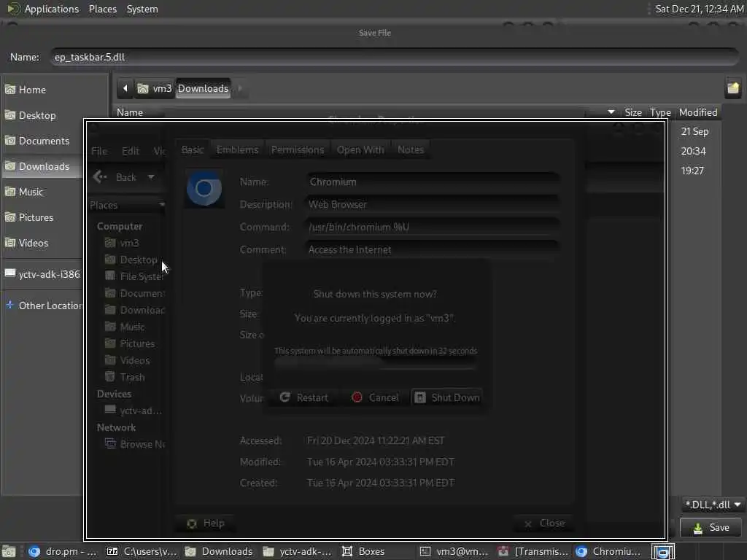This screenshot has width=747, height=560.
Task: Open the Places sidebar selector dropdown
Action: tap(127, 205)
